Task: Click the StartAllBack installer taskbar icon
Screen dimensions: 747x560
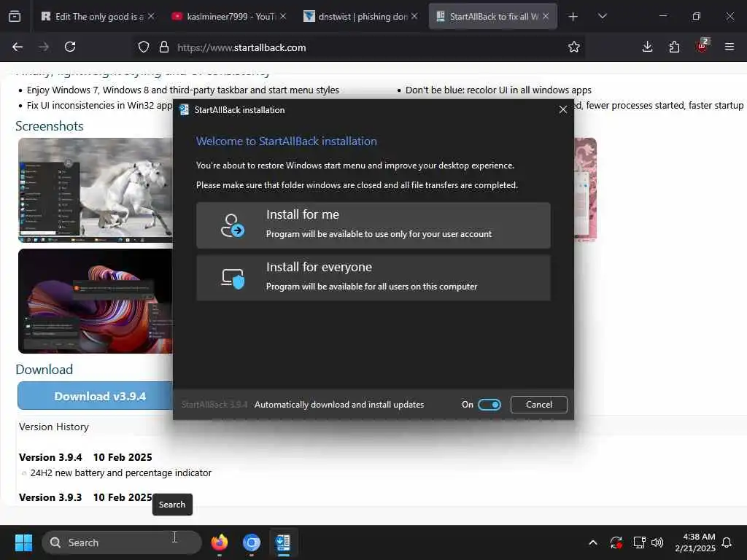Action: (x=284, y=542)
